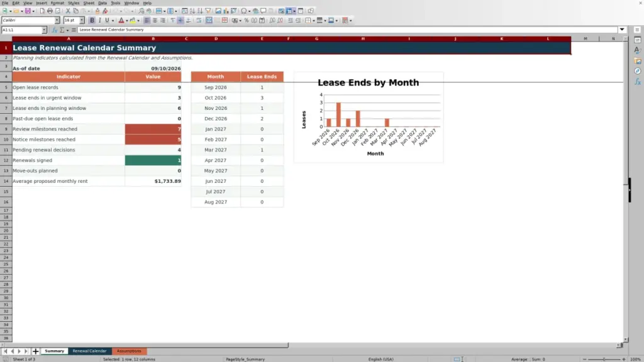The width and height of the screenshot is (644, 362).
Task: Click the Align Left icon
Action: pos(147,20)
